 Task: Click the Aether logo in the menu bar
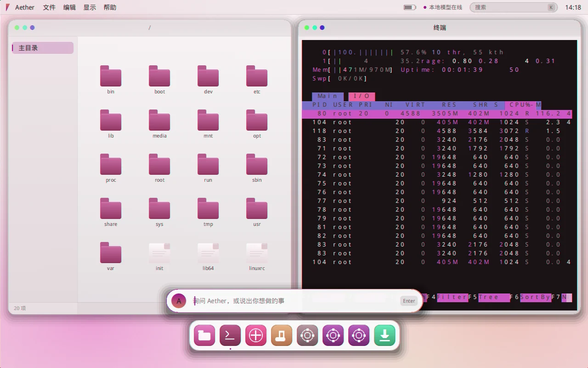7,7
